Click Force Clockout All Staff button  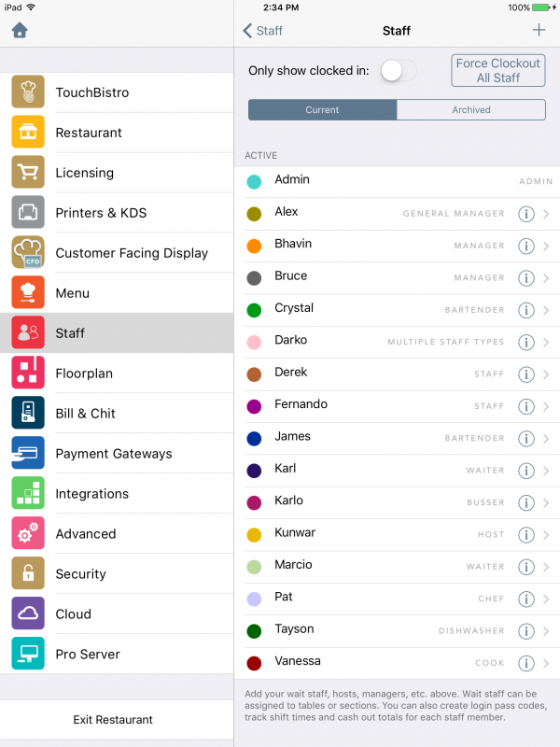pyautogui.click(x=498, y=71)
